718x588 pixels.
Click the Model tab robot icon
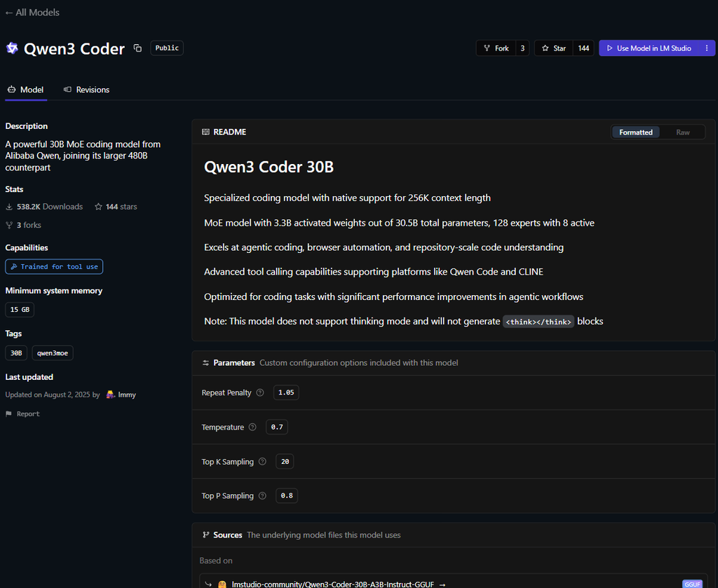[x=12, y=90]
